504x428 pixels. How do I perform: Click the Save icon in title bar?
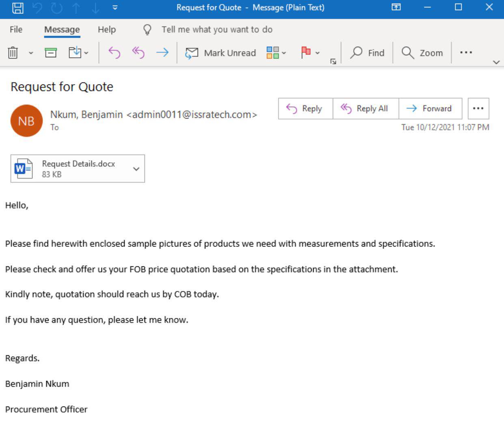pyautogui.click(x=18, y=8)
